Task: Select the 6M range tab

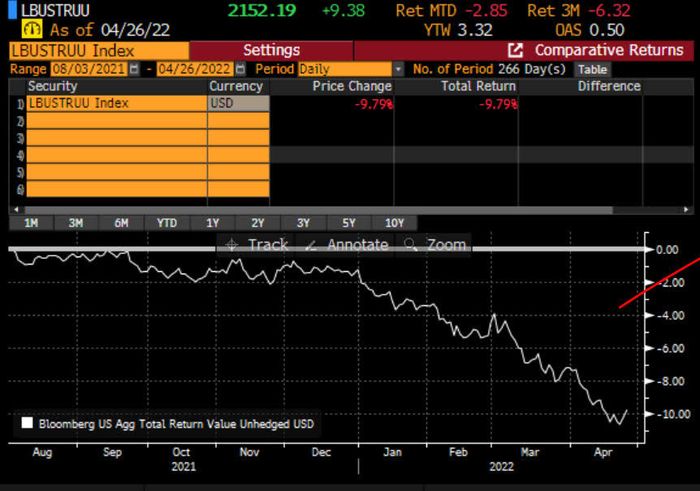Action: pos(121,223)
